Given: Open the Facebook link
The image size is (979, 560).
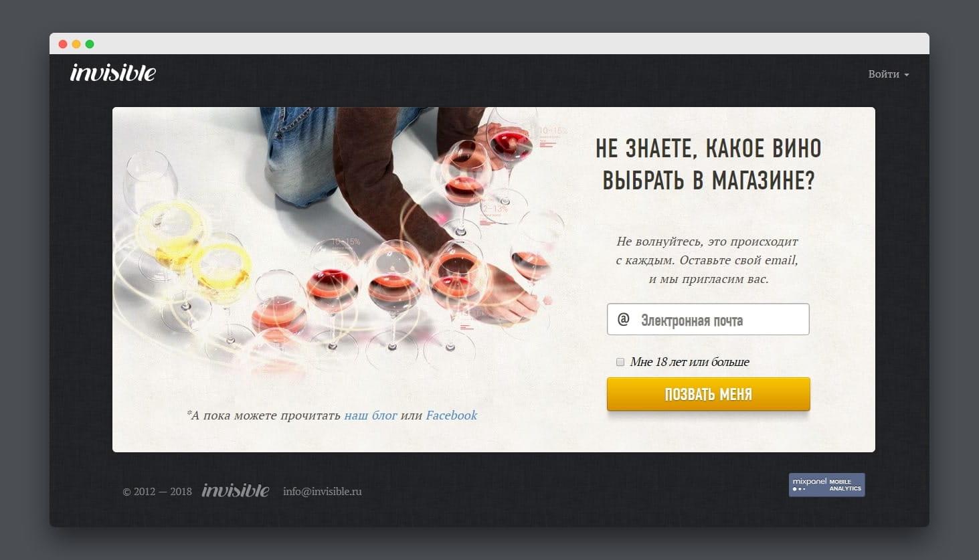Looking at the screenshot, I should pos(452,415).
